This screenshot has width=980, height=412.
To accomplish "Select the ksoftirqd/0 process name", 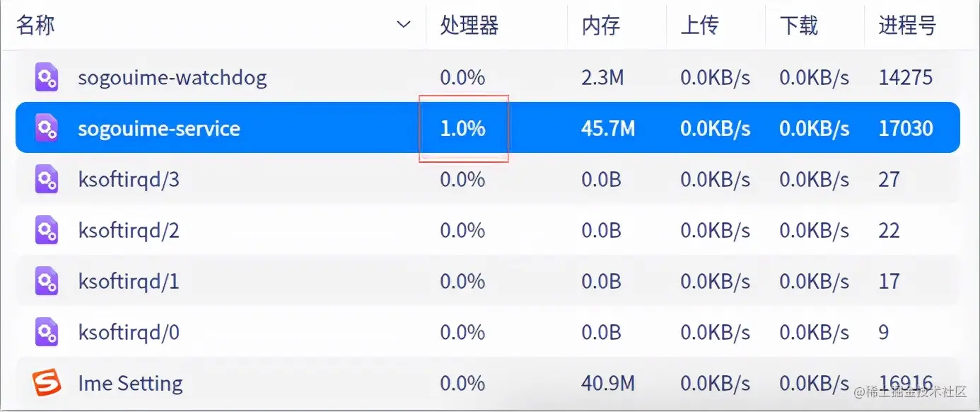I will click(129, 333).
